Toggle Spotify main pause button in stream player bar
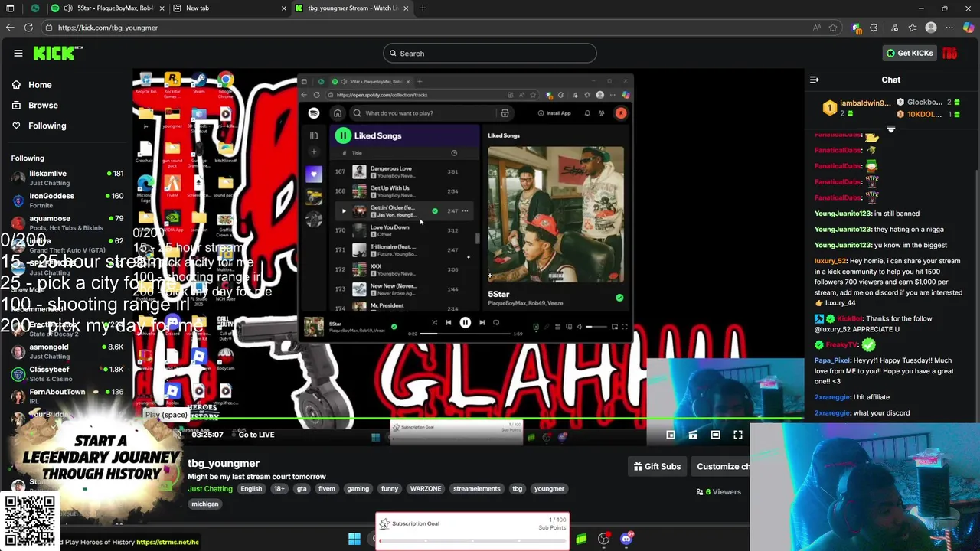The height and width of the screenshot is (551, 980). pos(465,323)
